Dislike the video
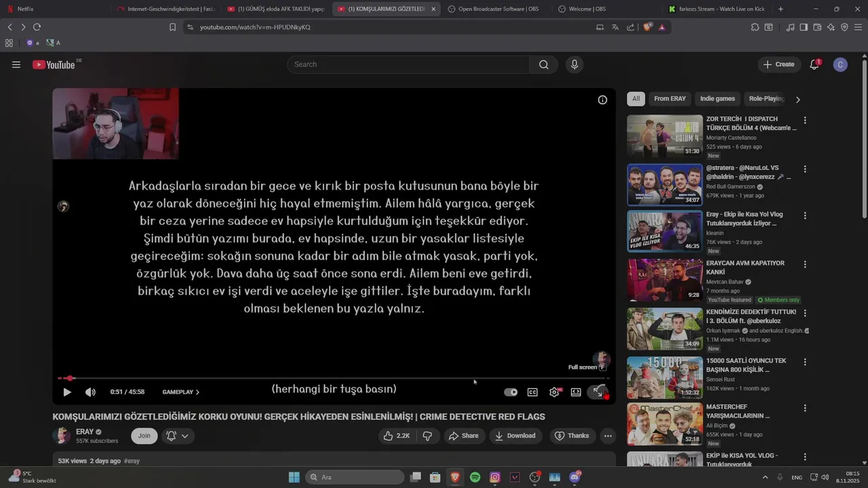The height and width of the screenshot is (488, 868). (x=427, y=436)
